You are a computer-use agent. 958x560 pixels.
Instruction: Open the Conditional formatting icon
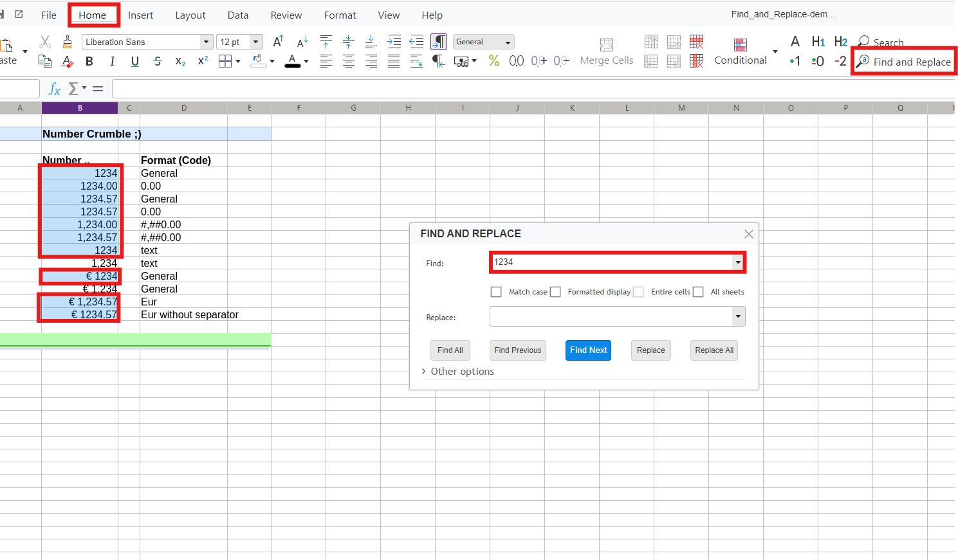tap(740, 51)
